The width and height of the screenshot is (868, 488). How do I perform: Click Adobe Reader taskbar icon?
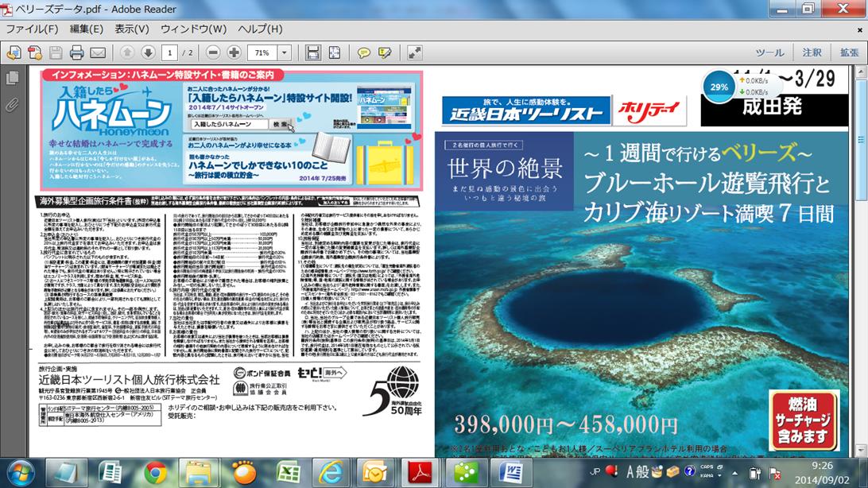pos(420,474)
